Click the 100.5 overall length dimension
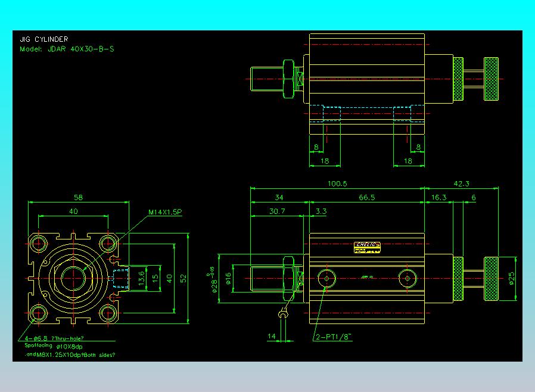This screenshot has width=535, height=392. tap(337, 183)
